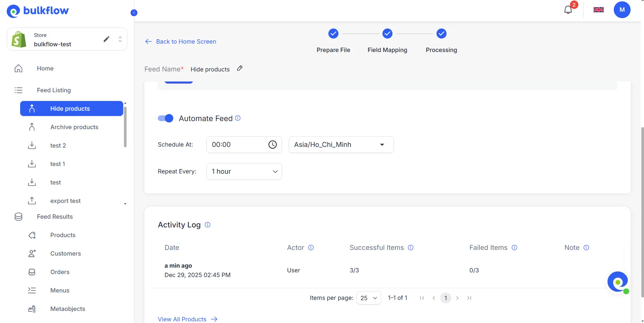Open Feed Results database icon
This screenshot has height=323, width=644.
[x=18, y=216]
